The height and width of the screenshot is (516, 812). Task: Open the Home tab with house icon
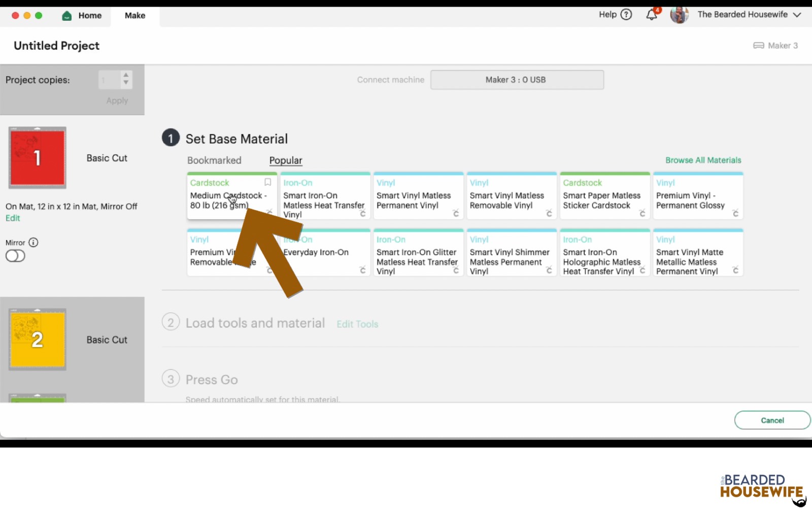click(82, 16)
